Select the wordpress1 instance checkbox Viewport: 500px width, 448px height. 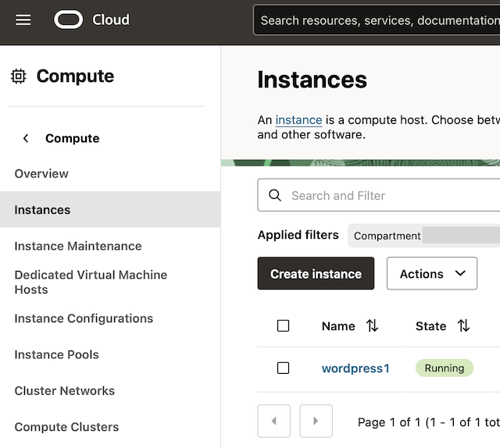(x=283, y=368)
